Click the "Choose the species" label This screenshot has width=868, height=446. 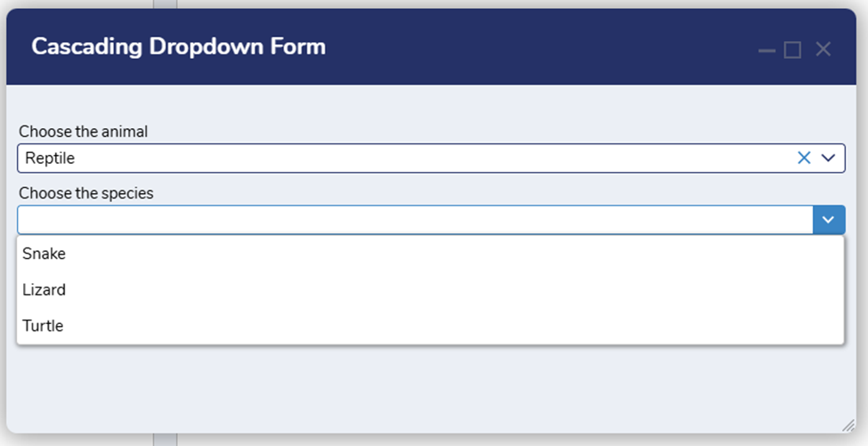[x=86, y=193]
